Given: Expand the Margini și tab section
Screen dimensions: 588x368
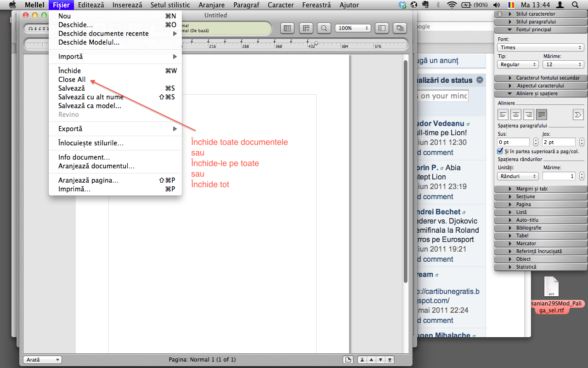Looking at the screenshot, I should (x=541, y=189).
